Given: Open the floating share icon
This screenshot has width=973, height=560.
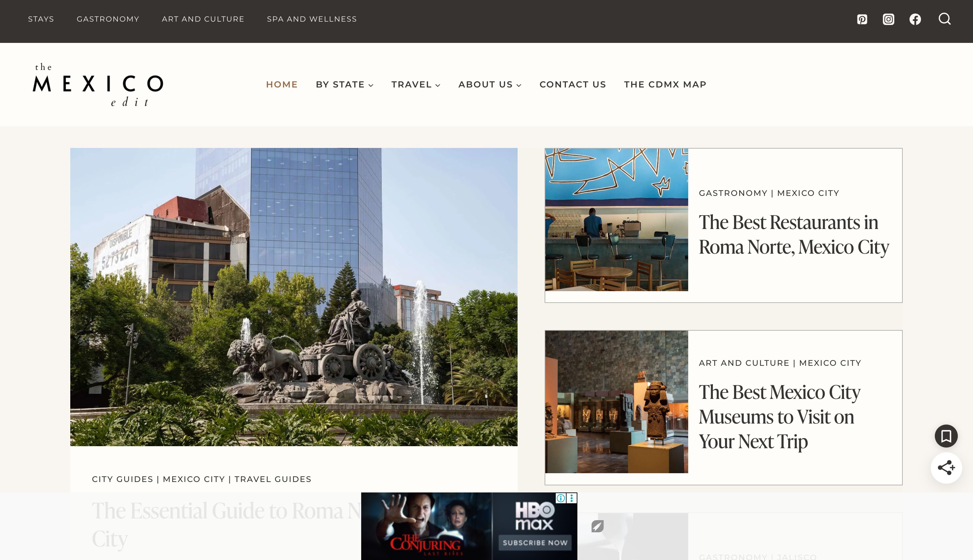Looking at the screenshot, I should (946, 468).
